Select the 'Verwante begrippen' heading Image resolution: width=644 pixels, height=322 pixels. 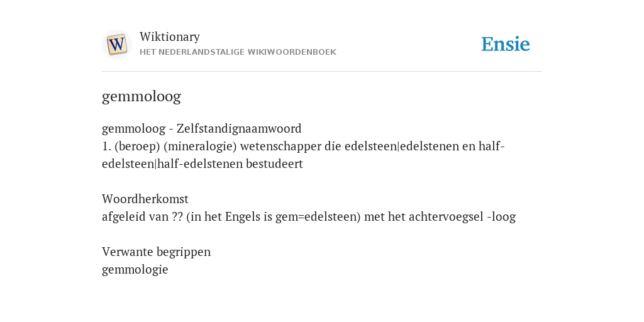[x=156, y=252]
